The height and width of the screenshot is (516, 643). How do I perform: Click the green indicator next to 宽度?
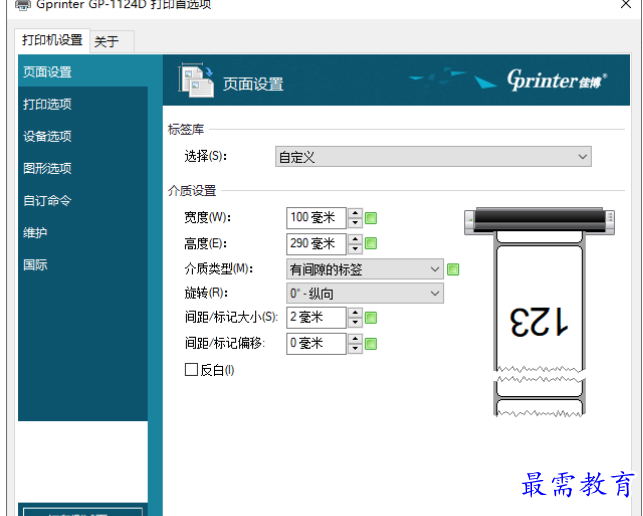tap(371, 218)
